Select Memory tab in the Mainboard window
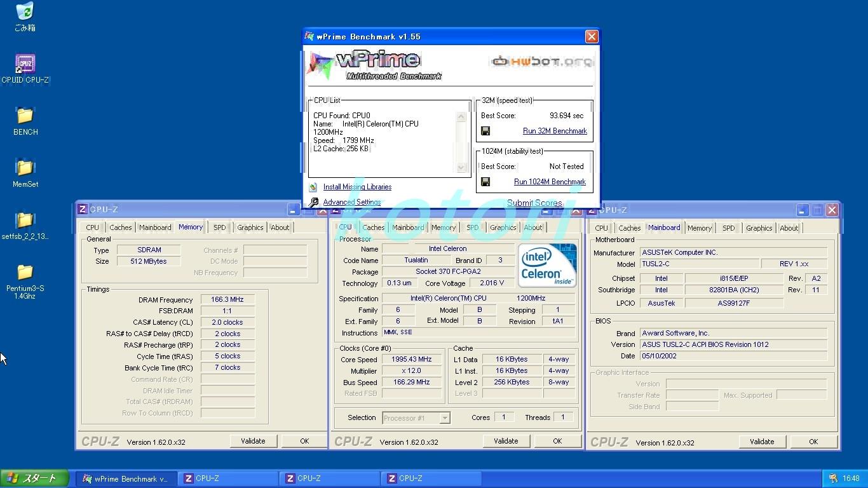 pos(700,228)
